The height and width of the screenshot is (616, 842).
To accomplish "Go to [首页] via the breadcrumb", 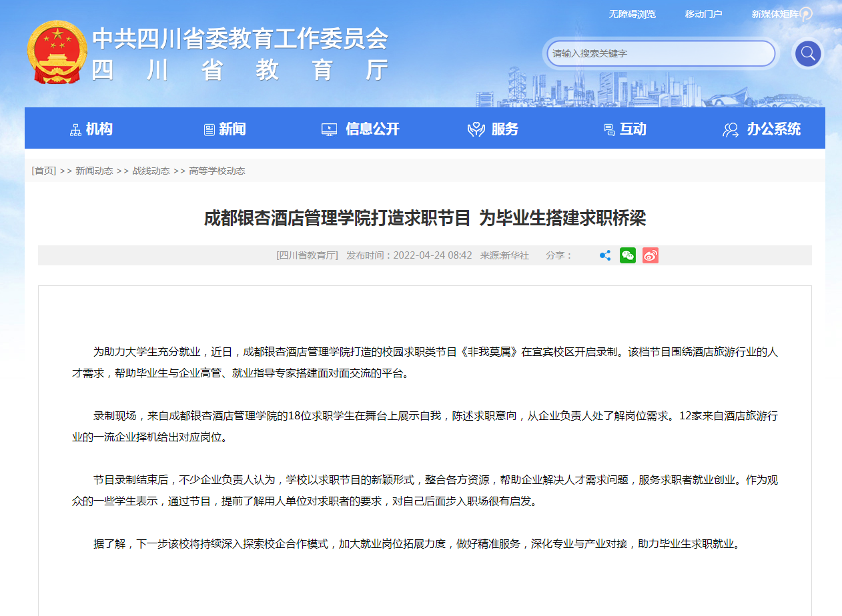I will click(43, 170).
